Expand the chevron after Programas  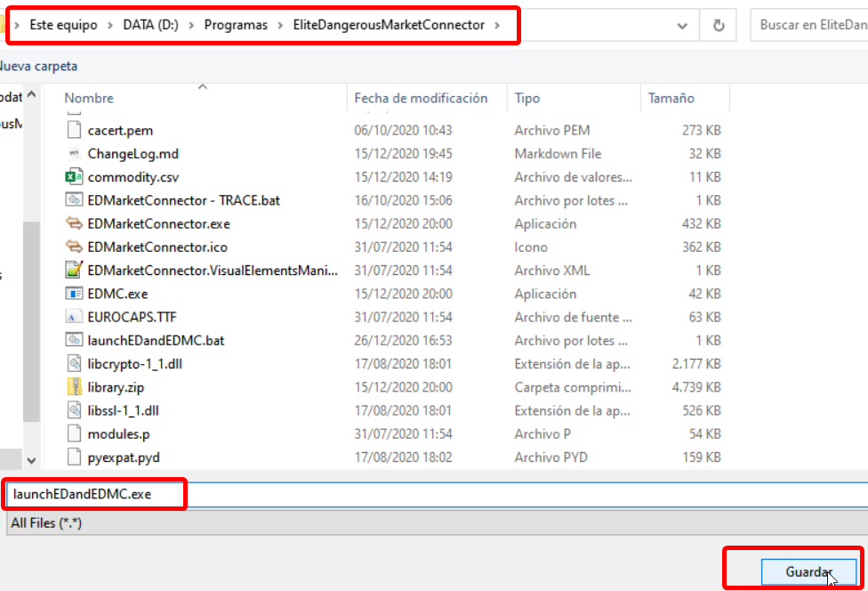pyautogui.click(x=281, y=25)
